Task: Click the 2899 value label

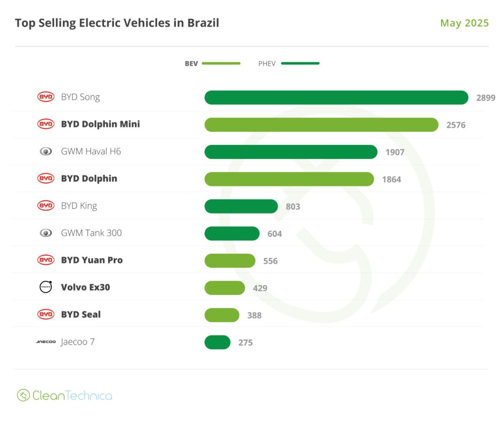Action: pyautogui.click(x=485, y=98)
